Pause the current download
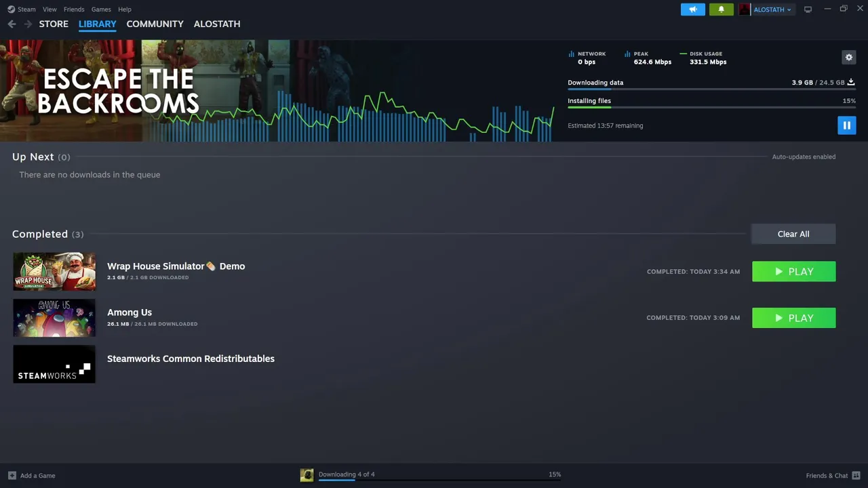 [x=847, y=125]
